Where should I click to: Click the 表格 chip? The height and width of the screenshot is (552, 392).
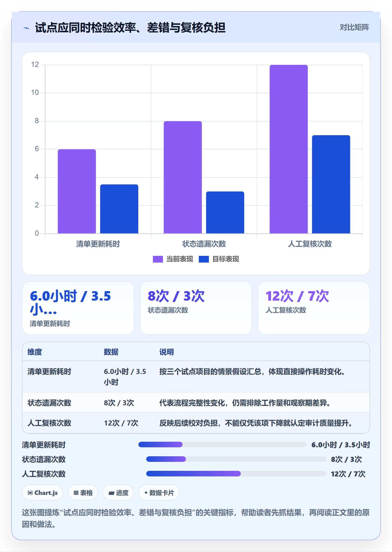(x=83, y=493)
